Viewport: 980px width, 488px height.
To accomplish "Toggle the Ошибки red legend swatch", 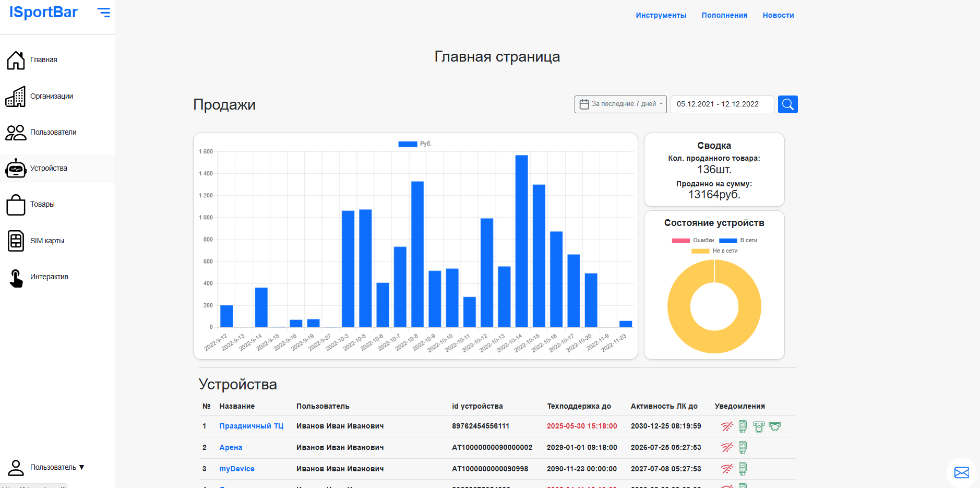I will pos(680,241).
